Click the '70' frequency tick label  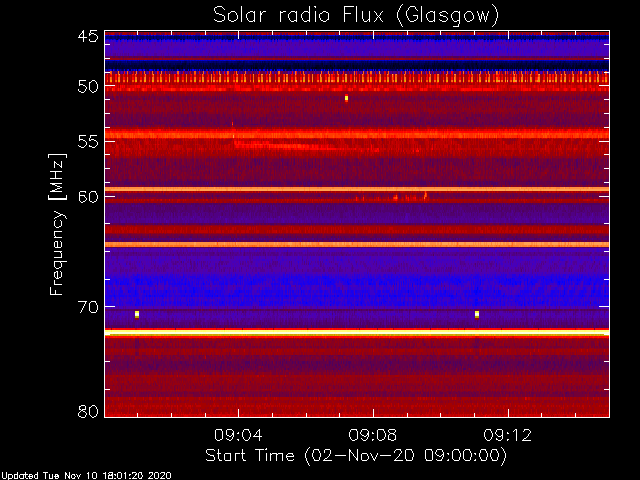point(88,307)
